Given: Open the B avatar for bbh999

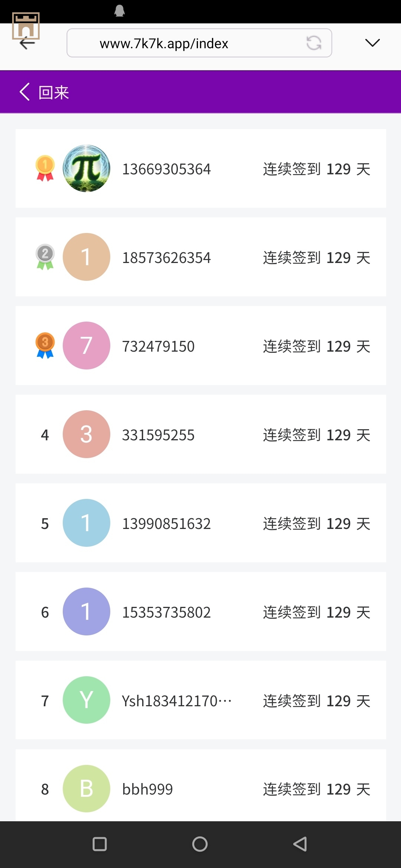Looking at the screenshot, I should [x=87, y=789].
